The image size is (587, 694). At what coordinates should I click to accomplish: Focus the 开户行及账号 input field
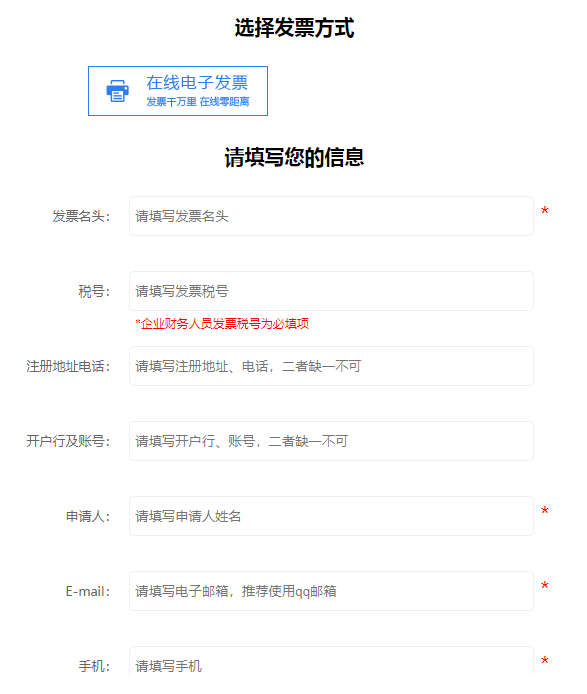[331, 441]
